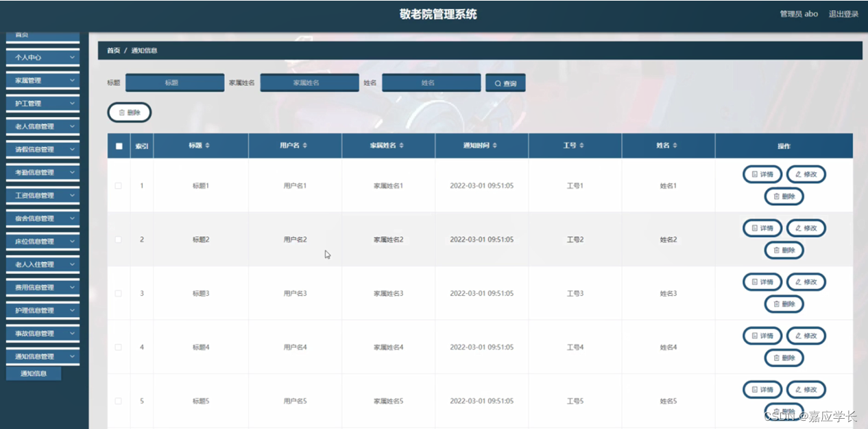The height and width of the screenshot is (429, 868).
Task: Expand the 宿舍信息管理 sidebar menu
Action: tap(43, 218)
